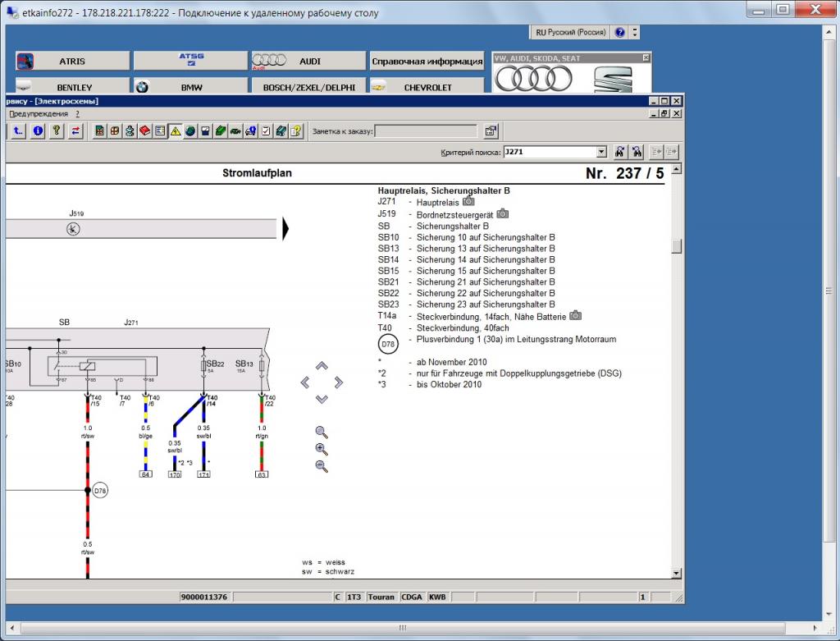Open the BENTLEY launcher button

coord(73,85)
